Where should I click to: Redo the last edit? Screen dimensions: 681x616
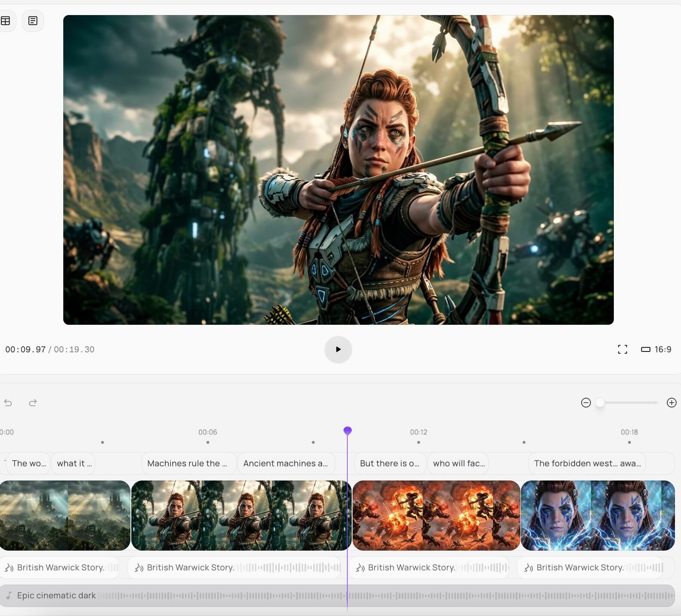point(33,403)
